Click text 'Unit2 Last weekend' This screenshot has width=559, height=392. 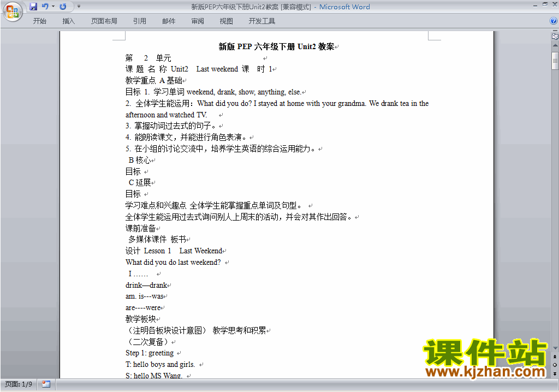(204, 69)
